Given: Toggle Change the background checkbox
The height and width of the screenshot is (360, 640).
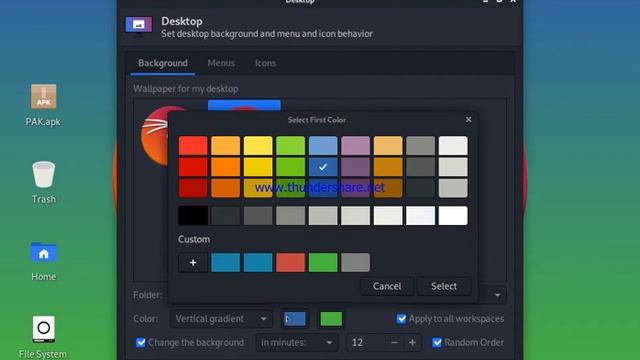Looking at the screenshot, I should click(x=140, y=342).
